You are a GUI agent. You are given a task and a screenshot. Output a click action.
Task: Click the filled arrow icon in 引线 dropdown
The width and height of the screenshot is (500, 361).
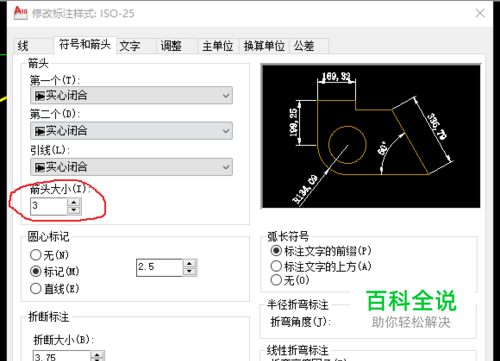click(40, 168)
